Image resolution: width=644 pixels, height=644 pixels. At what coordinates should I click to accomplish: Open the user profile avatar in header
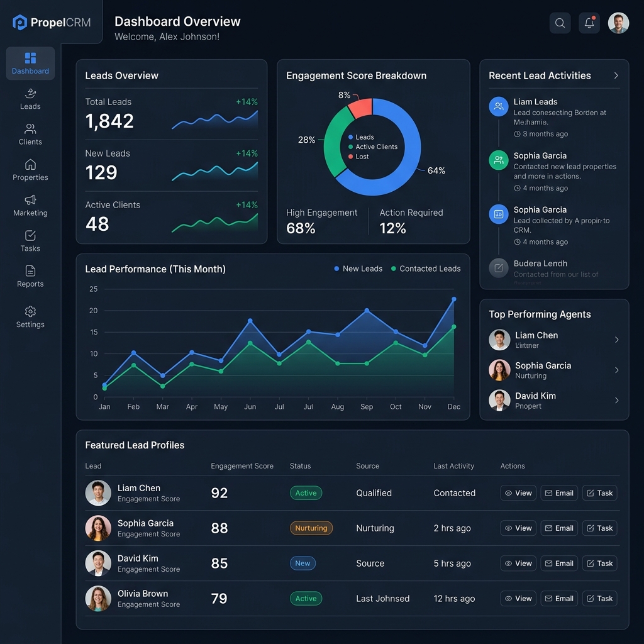point(618,23)
